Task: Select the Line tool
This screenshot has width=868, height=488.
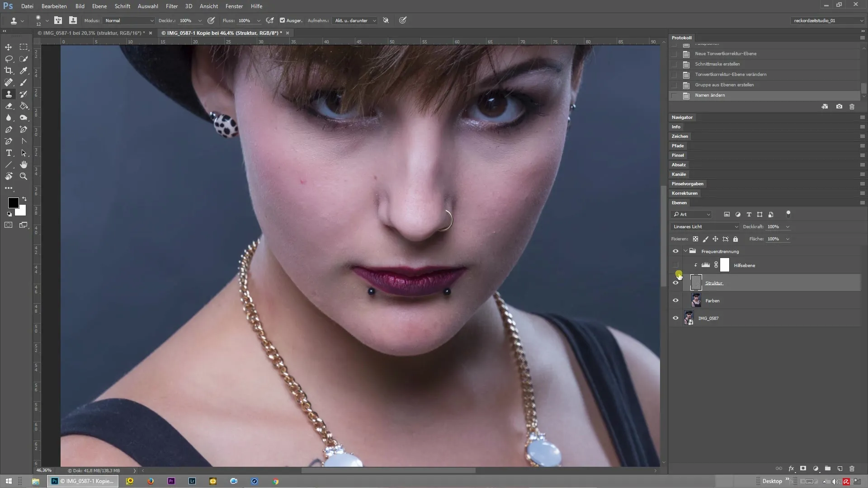Action: click(x=9, y=164)
